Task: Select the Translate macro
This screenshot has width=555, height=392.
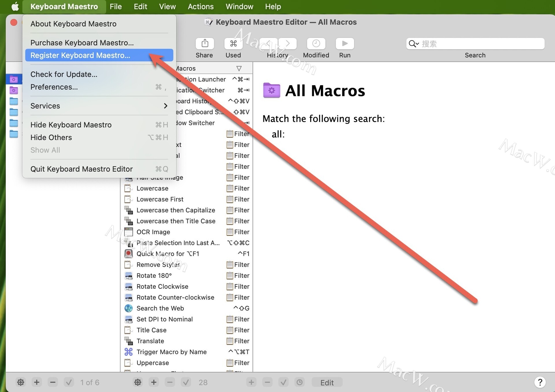Action: coord(187,341)
